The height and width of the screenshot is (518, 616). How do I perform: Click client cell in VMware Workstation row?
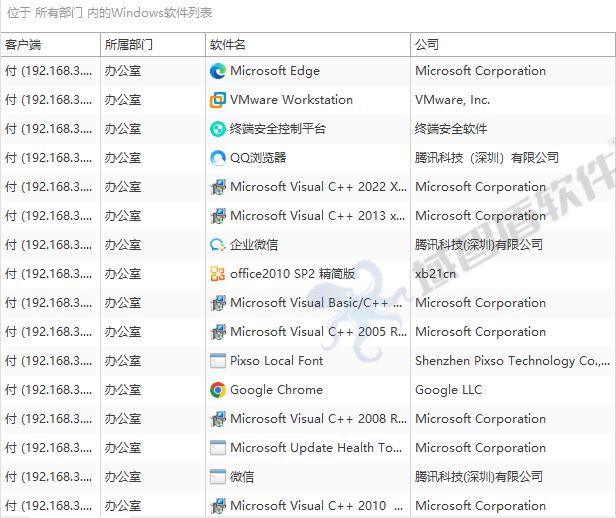click(49, 100)
